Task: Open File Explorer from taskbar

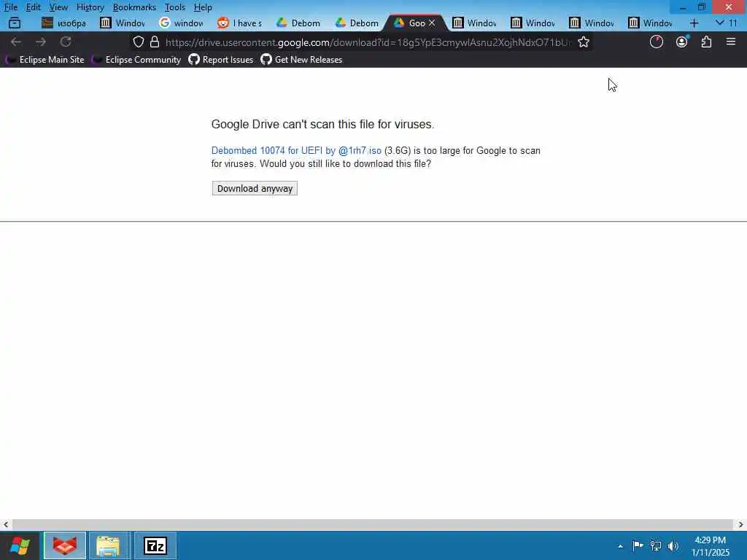Action: (108, 545)
